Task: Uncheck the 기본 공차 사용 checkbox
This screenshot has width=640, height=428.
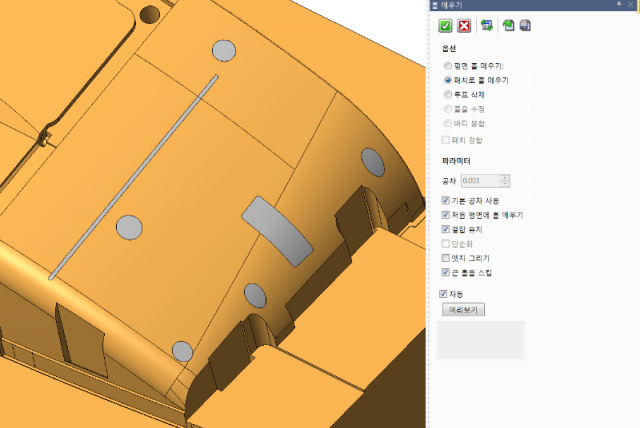Action: point(446,201)
